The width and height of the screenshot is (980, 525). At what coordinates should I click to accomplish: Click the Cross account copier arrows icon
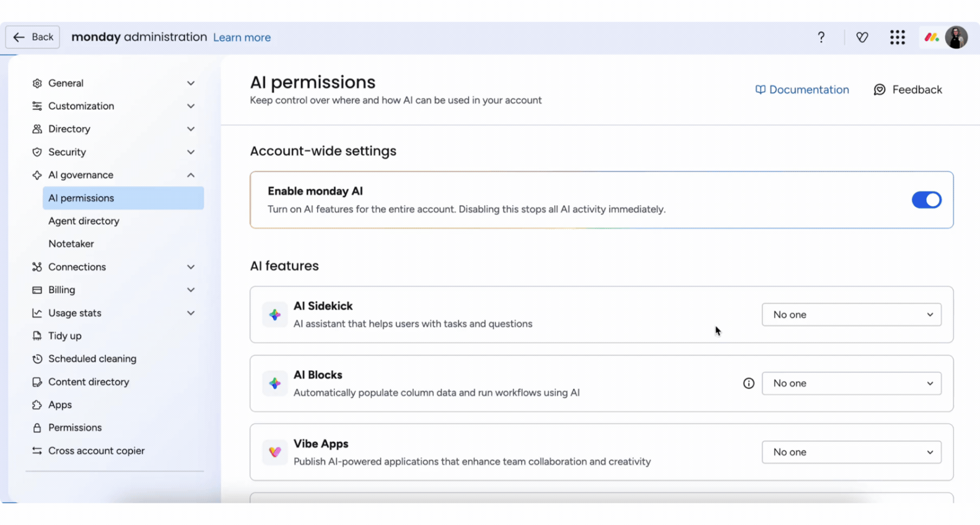(x=37, y=451)
